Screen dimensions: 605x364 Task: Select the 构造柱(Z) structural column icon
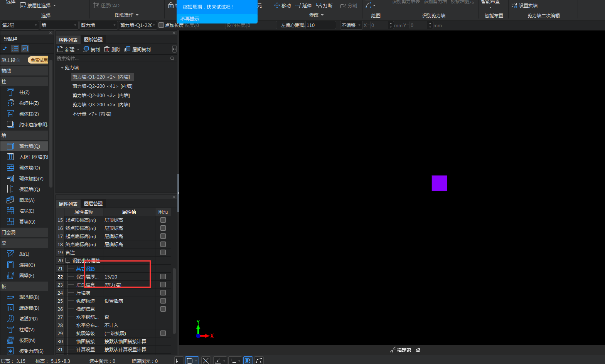click(10, 103)
